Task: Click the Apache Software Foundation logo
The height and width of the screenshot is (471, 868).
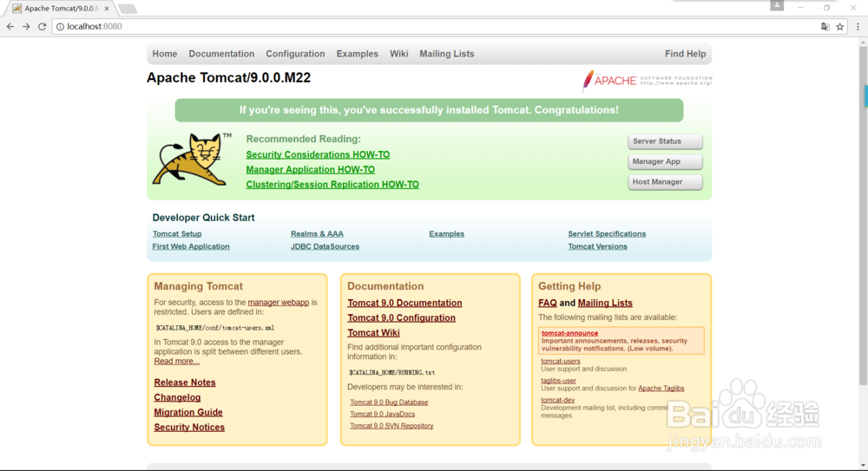Action: click(647, 81)
